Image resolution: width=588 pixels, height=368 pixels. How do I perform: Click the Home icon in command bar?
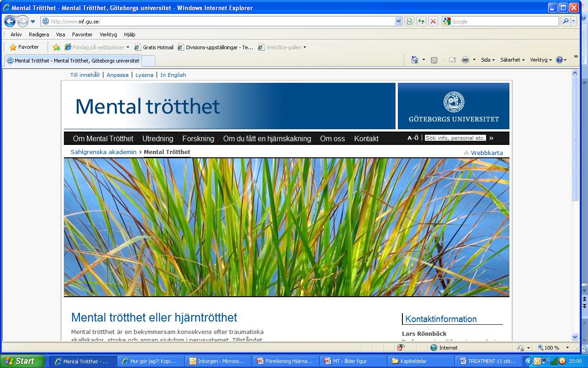pyautogui.click(x=415, y=60)
